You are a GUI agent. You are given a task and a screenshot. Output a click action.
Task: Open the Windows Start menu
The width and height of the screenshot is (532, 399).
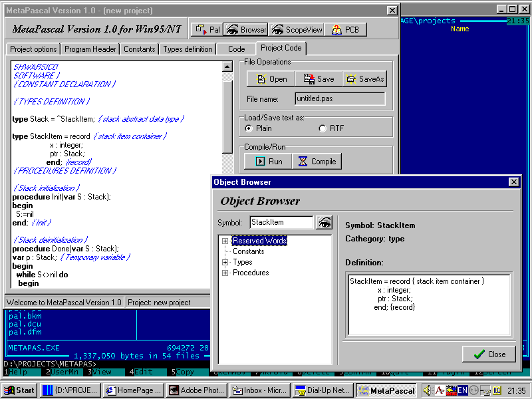(x=19, y=390)
